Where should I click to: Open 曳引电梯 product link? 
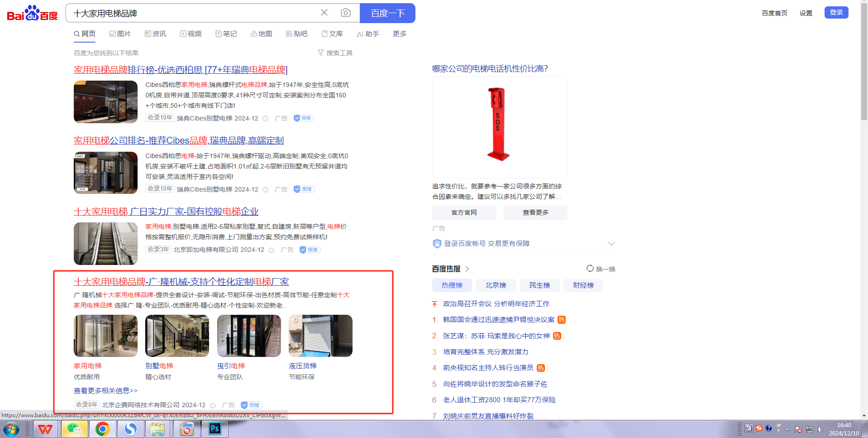tap(231, 366)
